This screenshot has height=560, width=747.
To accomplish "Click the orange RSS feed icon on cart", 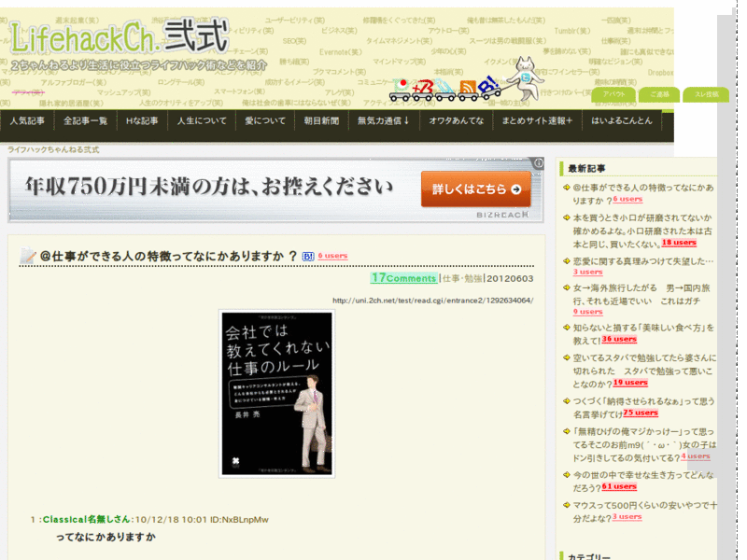I will point(468,87).
